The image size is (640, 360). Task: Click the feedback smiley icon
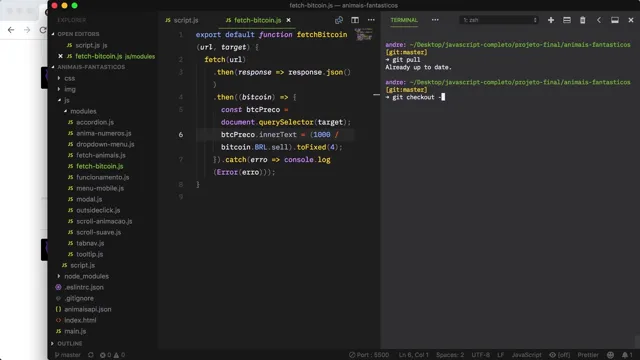tap(610, 355)
